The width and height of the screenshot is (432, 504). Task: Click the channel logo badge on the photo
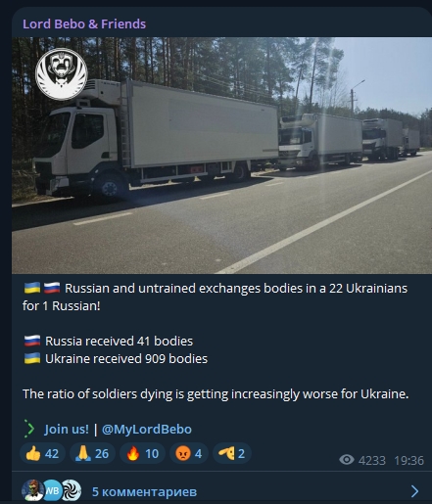pyautogui.click(x=62, y=74)
